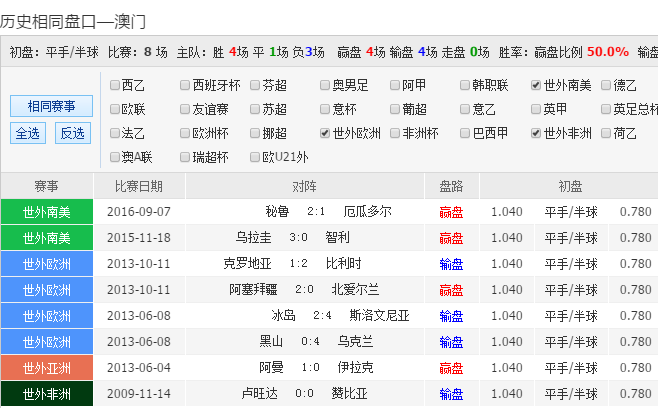This screenshot has height=408, width=658.
Task: Click team name 比利时
Action: 344,263
